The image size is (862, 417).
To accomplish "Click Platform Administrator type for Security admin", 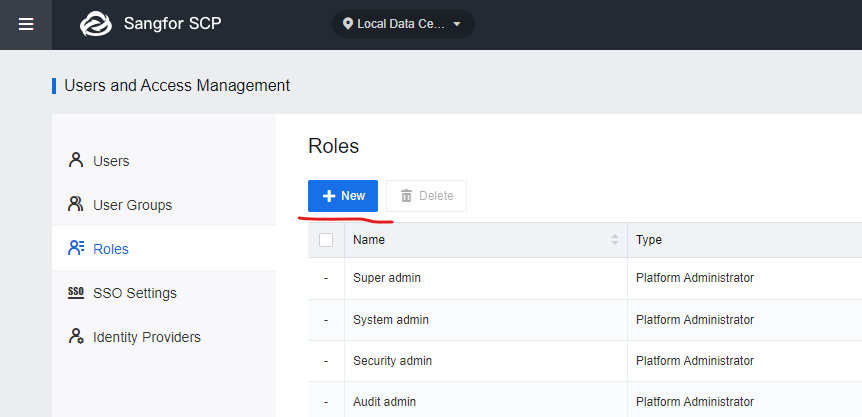I will pyautogui.click(x=695, y=361).
